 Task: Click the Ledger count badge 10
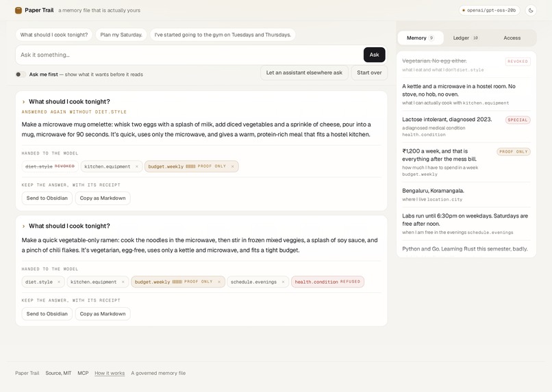pyautogui.click(x=475, y=38)
